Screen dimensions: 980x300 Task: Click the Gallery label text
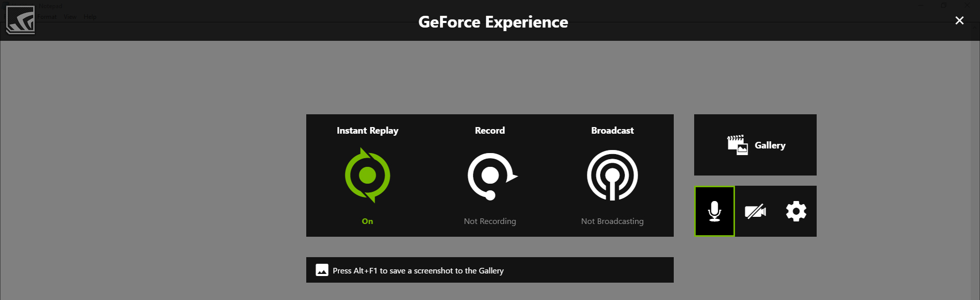coord(770,145)
